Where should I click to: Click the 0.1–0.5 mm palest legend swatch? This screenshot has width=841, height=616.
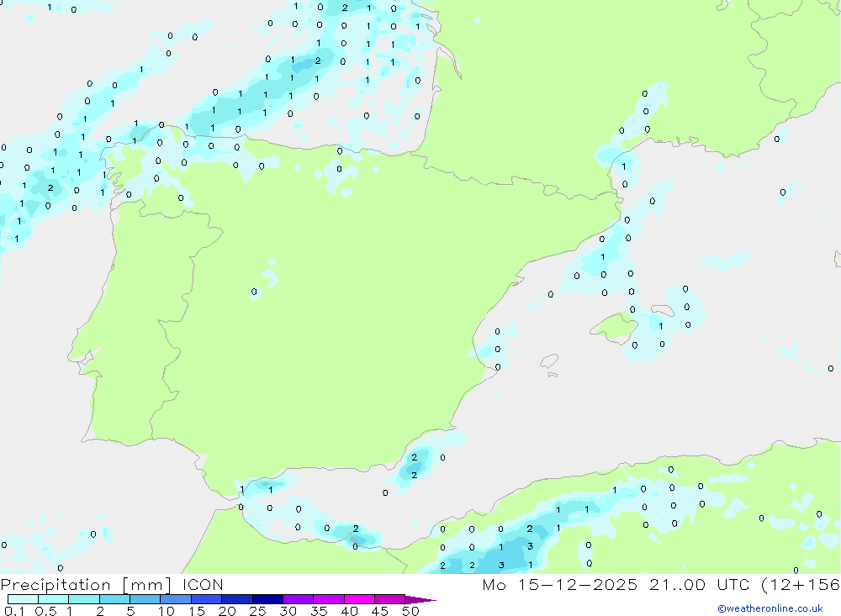pyautogui.click(x=23, y=599)
